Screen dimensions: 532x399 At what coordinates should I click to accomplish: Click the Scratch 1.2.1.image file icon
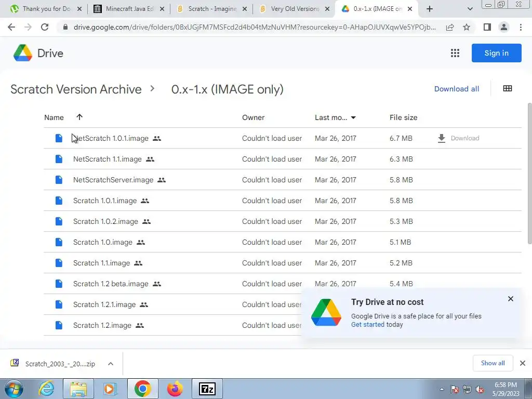click(x=59, y=304)
